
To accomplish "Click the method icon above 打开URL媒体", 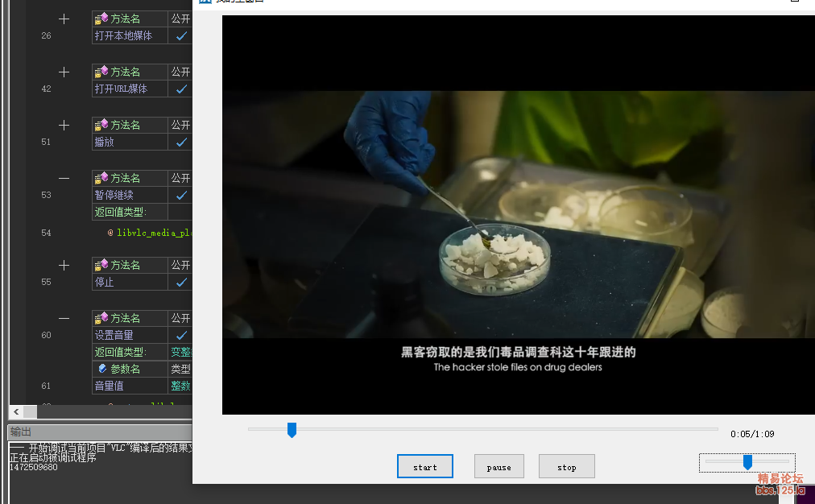I will (101, 72).
